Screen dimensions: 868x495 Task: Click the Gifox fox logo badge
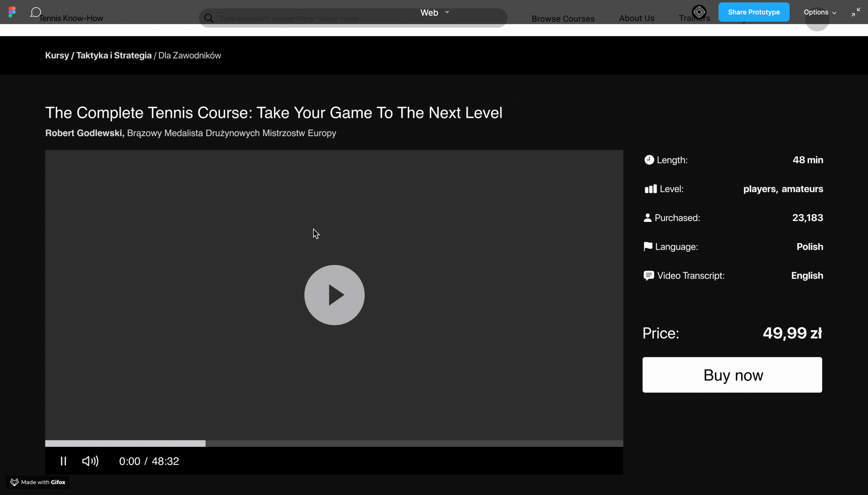click(37, 482)
